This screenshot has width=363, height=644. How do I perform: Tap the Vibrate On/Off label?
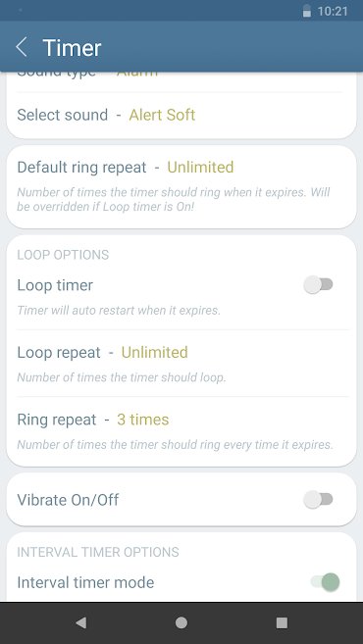(x=68, y=500)
